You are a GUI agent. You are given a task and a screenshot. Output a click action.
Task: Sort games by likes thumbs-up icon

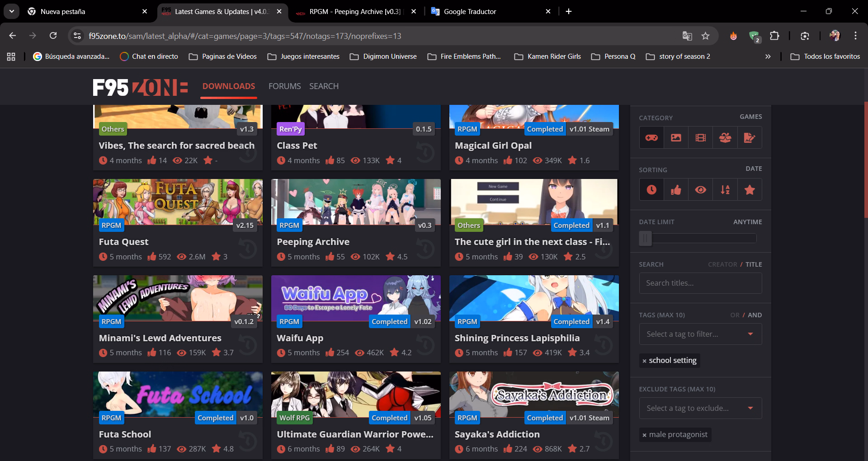pos(676,190)
